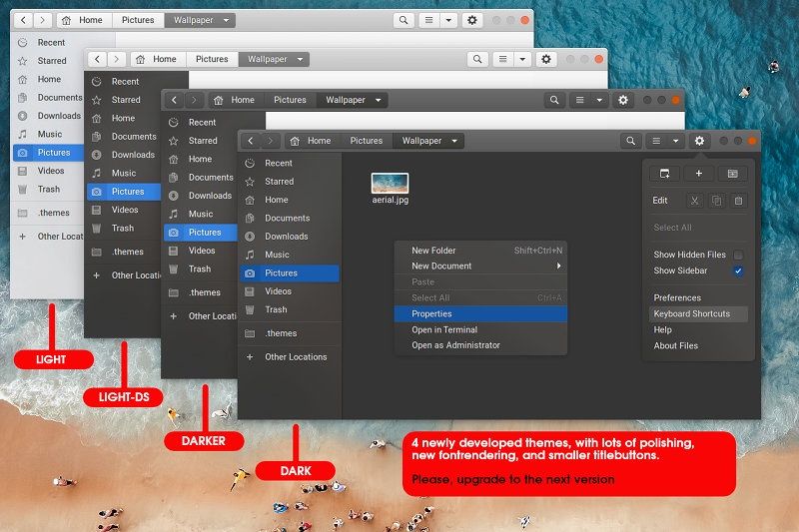
Task: Open Documents in Dark window sidebar
Action: coord(290,219)
